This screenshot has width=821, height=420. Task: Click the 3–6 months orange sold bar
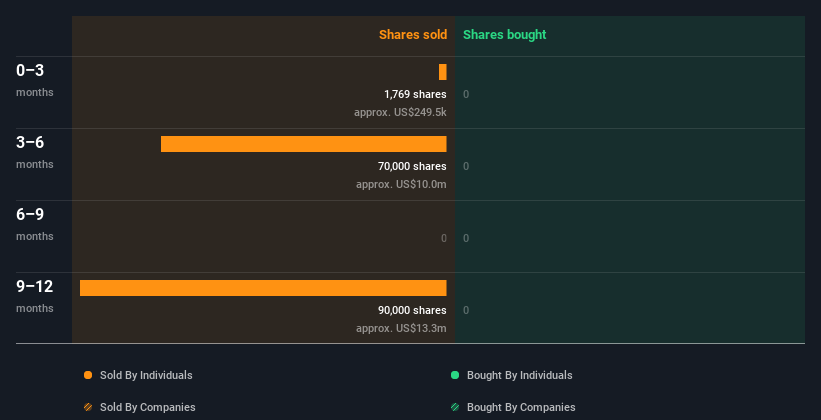[x=304, y=144]
